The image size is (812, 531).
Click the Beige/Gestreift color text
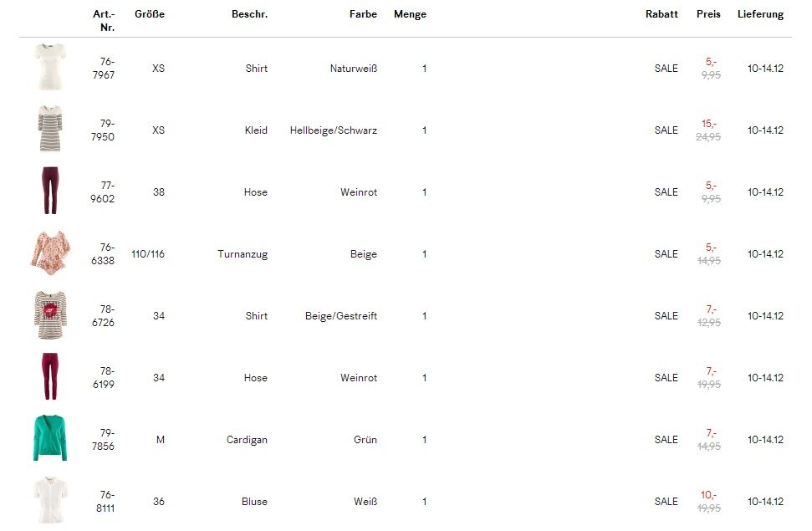[341, 316]
